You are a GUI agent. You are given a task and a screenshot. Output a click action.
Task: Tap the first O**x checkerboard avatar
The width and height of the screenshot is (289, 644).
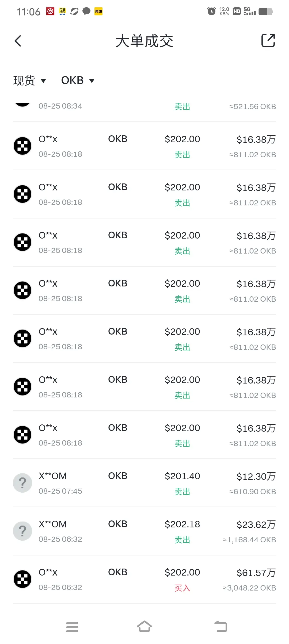22,146
